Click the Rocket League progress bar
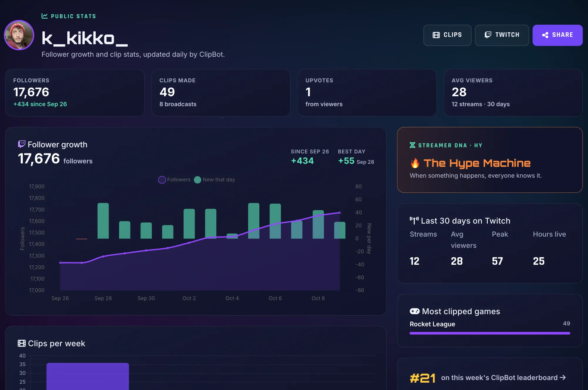Screen dimensions: 588x390 (x=490, y=333)
